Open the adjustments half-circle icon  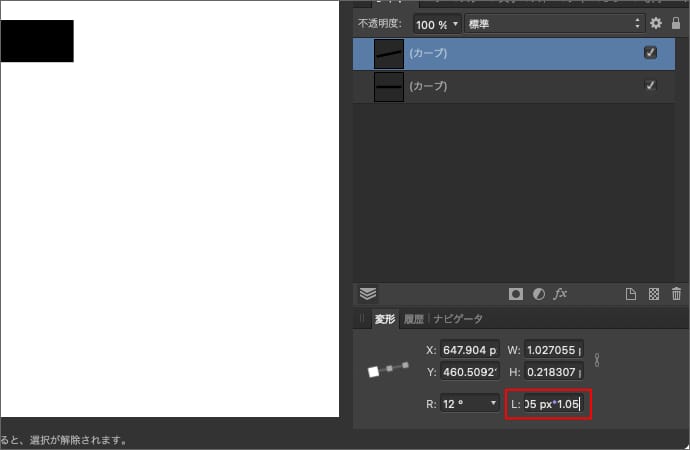pyautogui.click(x=538, y=294)
